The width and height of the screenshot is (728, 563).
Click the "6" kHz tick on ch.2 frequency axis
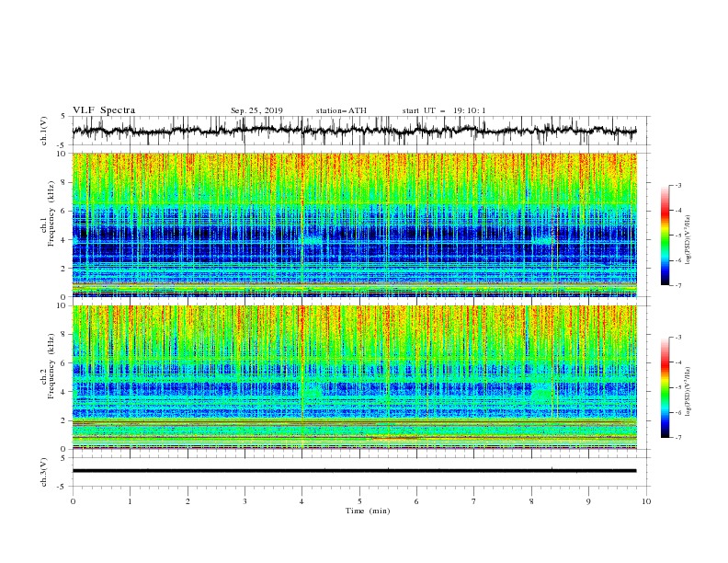(64, 363)
